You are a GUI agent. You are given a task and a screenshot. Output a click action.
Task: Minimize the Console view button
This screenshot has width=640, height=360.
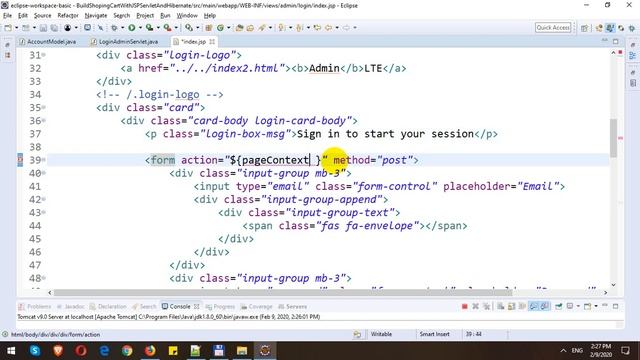[605, 306]
